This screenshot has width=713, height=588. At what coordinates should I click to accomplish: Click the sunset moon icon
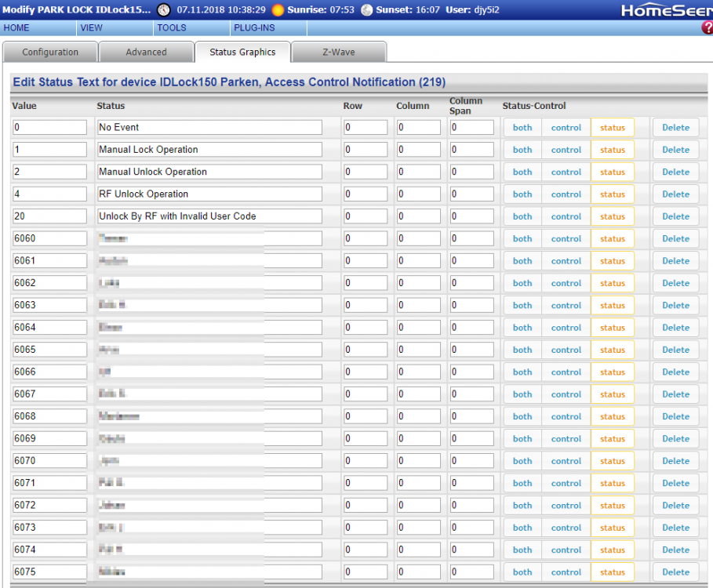pyautogui.click(x=366, y=10)
